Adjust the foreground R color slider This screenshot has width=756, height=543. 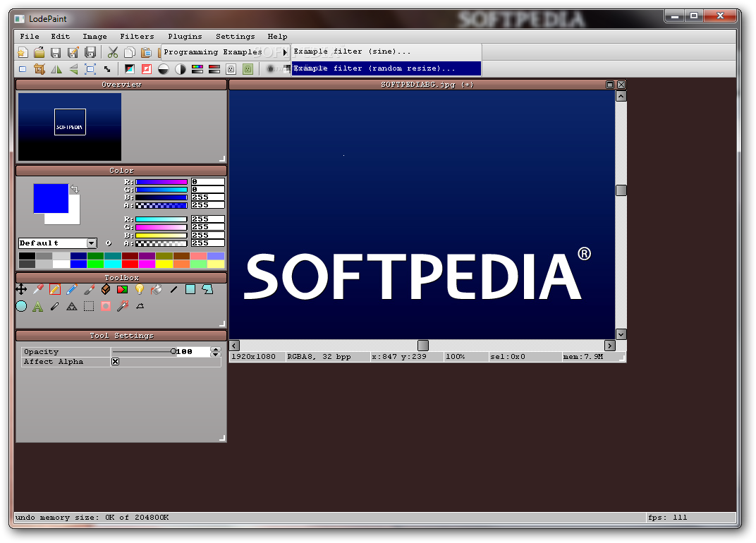161,182
